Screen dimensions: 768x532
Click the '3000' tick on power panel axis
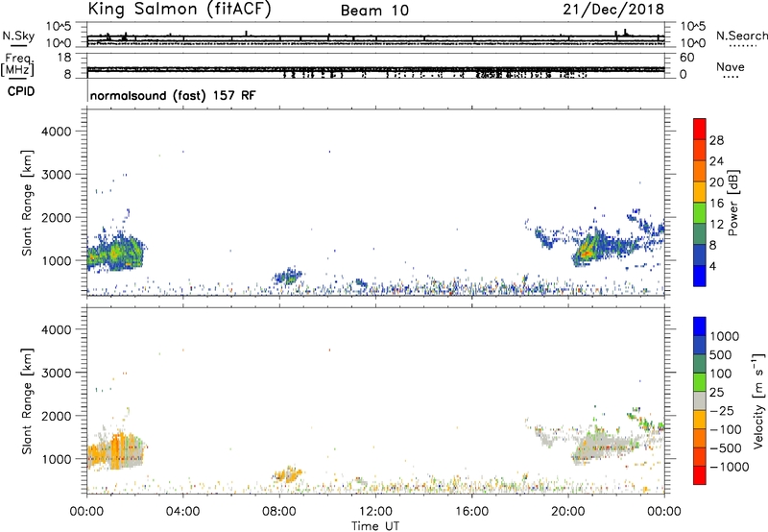coord(57,175)
